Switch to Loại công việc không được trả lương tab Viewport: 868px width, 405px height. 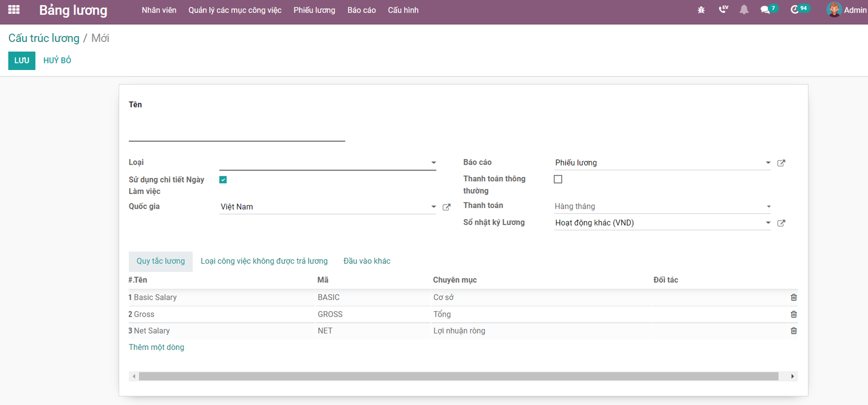(264, 261)
